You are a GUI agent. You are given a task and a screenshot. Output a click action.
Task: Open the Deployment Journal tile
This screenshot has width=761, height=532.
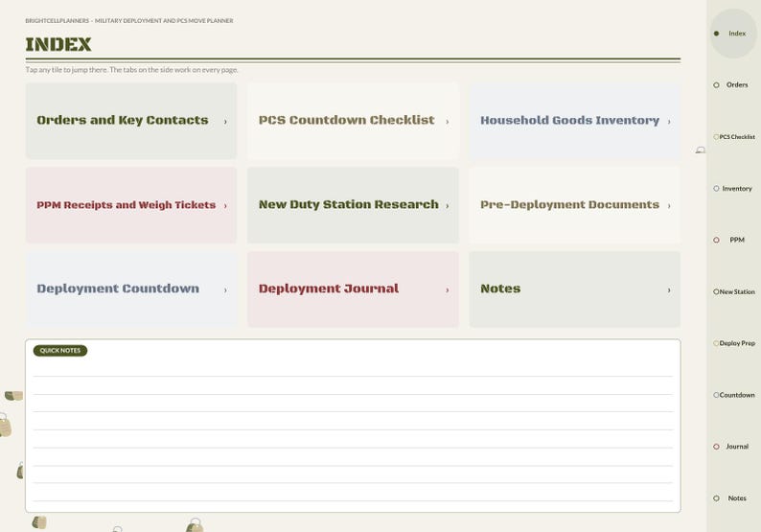[353, 289]
